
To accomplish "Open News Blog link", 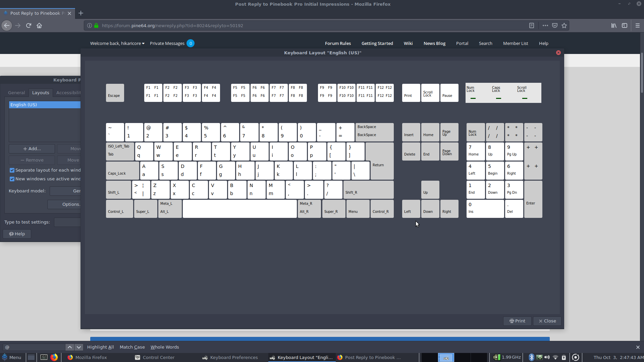I will [x=434, y=44].
